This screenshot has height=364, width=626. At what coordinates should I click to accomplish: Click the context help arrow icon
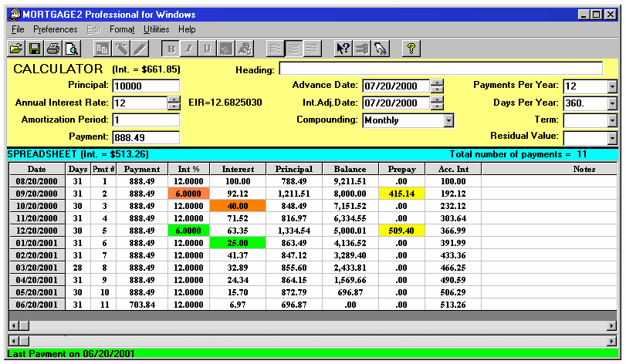coord(343,49)
